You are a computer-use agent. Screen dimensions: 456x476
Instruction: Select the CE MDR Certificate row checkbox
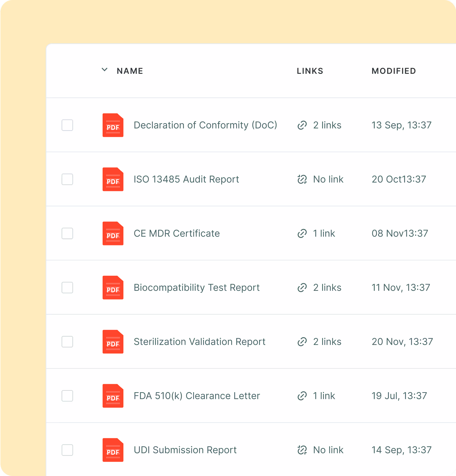tap(67, 233)
